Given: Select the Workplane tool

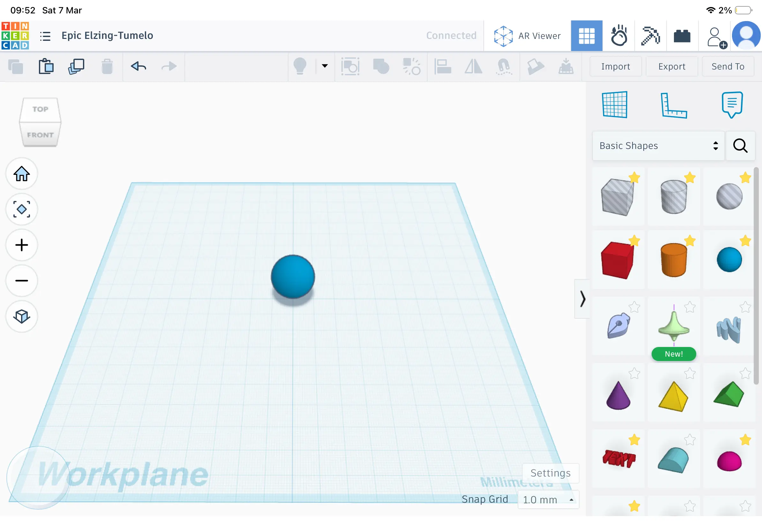Looking at the screenshot, I should [x=615, y=105].
